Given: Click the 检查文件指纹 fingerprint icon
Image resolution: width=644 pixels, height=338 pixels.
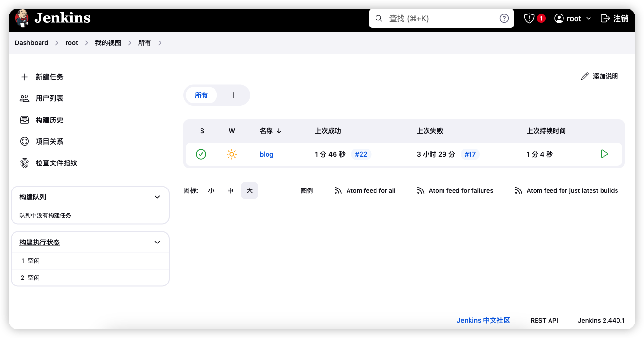Looking at the screenshot, I should click(25, 163).
